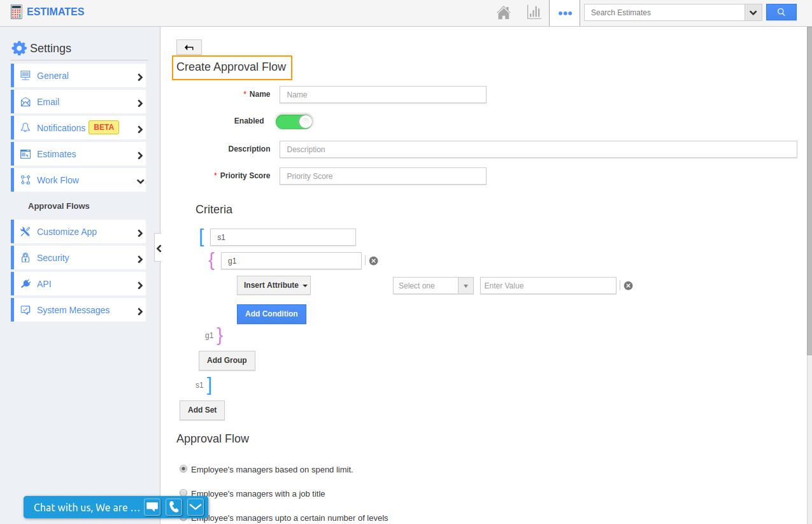Open the Select one operator dropdown
The image size is (812, 524).
(x=432, y=286)
